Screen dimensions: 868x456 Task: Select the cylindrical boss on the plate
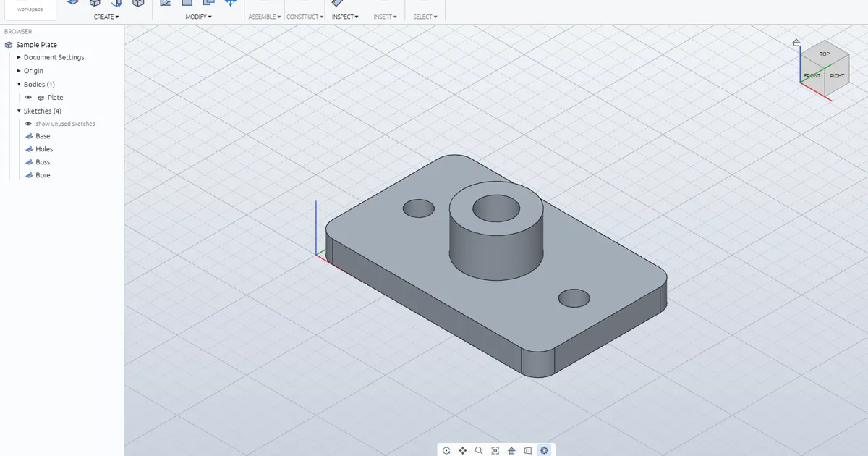(x=495, y=250)
